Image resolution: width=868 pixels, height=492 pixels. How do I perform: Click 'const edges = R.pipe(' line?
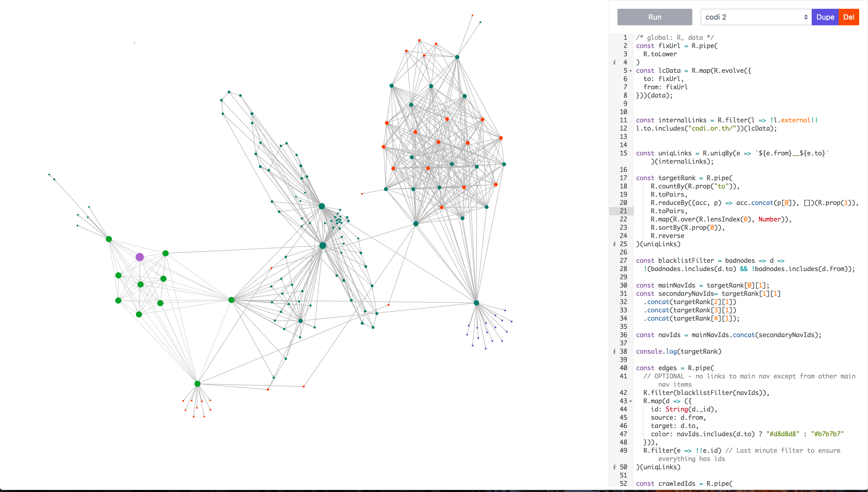point(675,368)
